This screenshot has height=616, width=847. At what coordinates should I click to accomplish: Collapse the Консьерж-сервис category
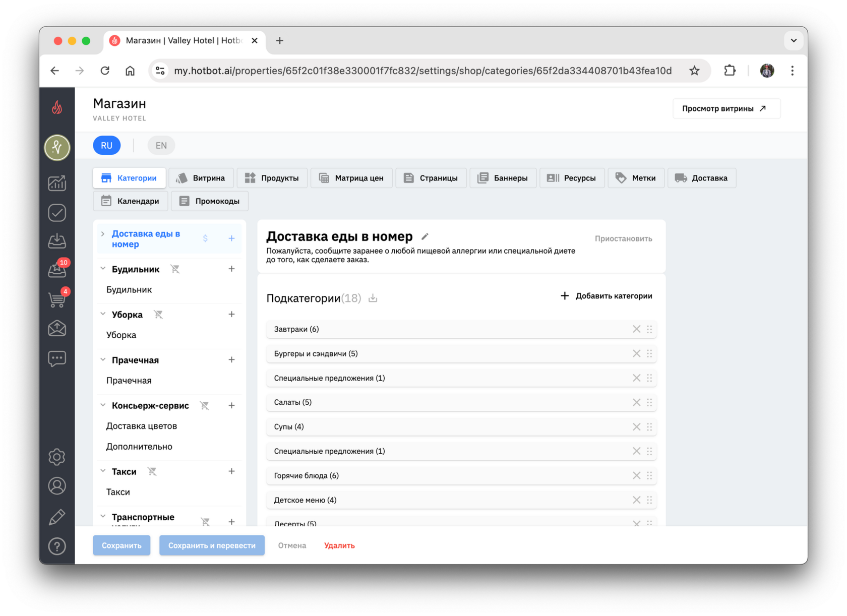[103, 405]
